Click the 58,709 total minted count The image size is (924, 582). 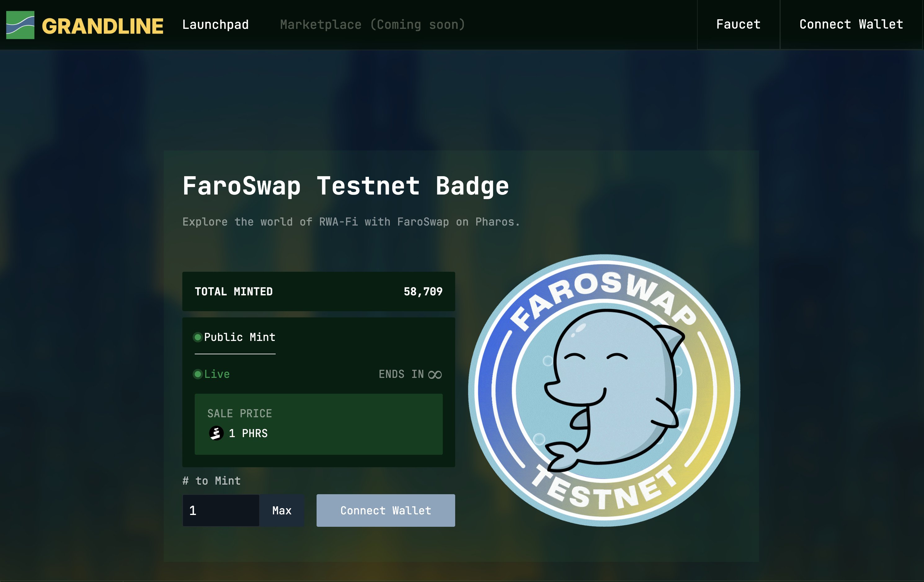click(423, 291)
